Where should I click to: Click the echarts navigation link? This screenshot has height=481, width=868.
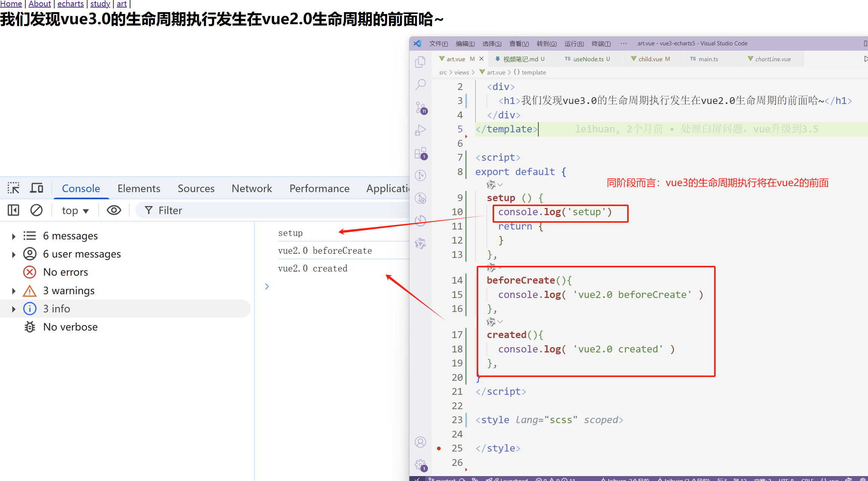point(70,4)
